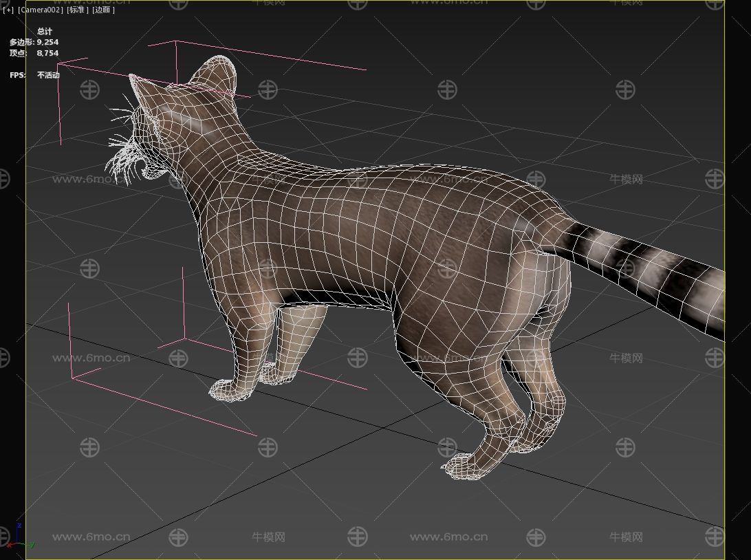Click the whiskers on the raccoon's face
The height and width of the screenshot is (560, 751).
tap(122, 144)
